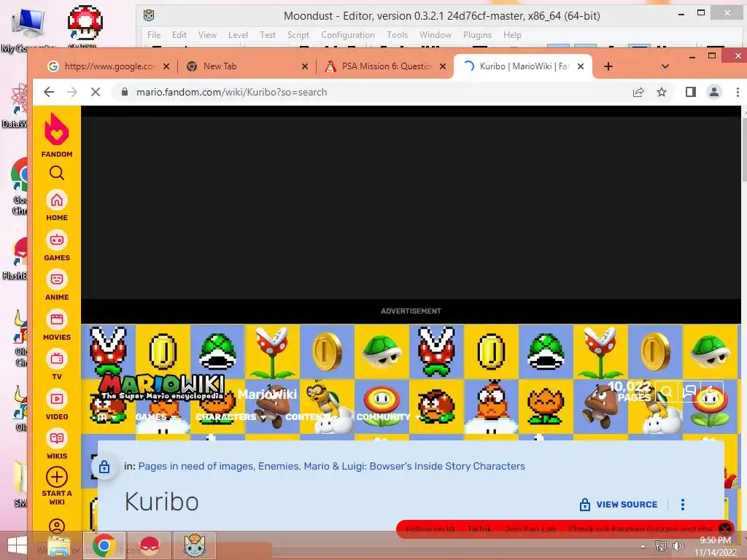The image size is (747, 560).
Task: Stop loading the page
Action: point(96,92)
